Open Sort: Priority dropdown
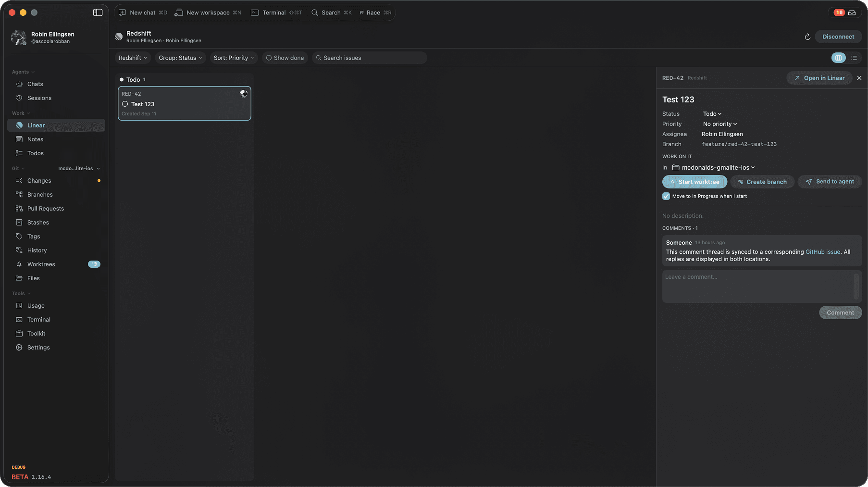 tap(234, 58)
